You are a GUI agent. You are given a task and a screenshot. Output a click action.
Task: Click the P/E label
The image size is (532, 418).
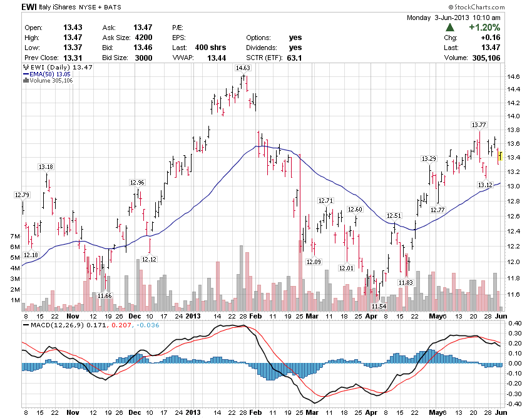click(x=178, y=28)
